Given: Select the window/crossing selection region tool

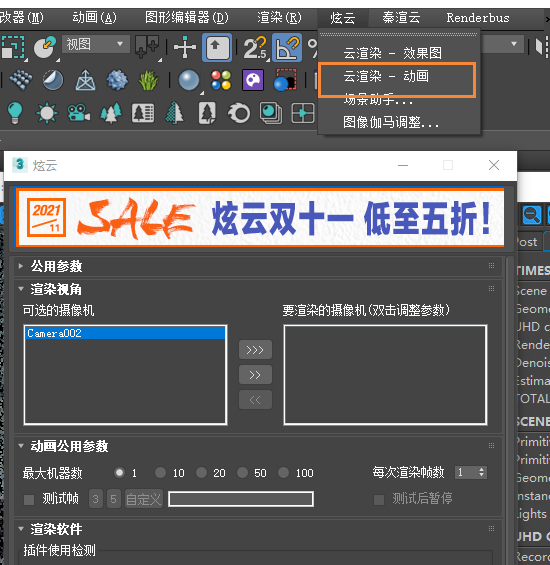Looking at the screenshot, I should pos(13,47).
